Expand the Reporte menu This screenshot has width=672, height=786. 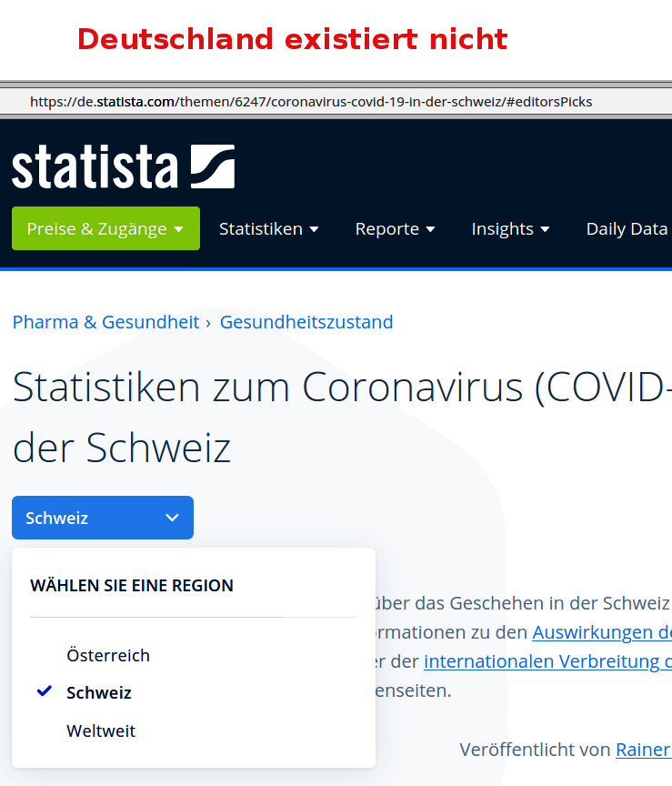[x=395, y=229]
